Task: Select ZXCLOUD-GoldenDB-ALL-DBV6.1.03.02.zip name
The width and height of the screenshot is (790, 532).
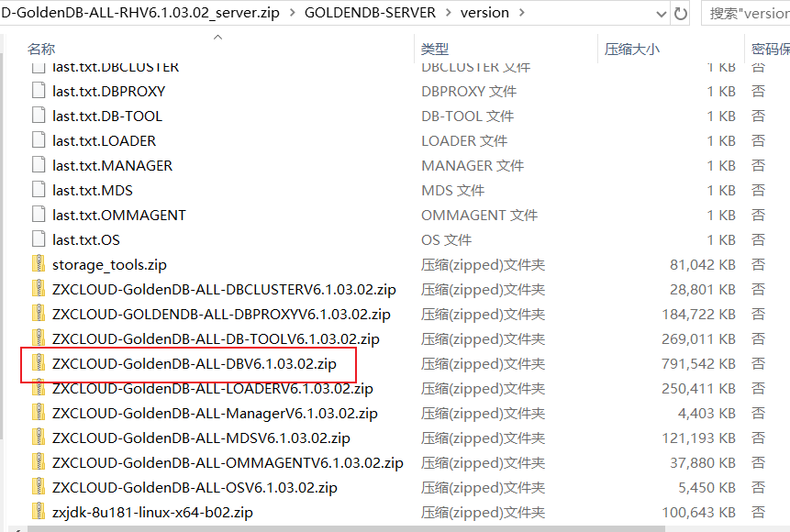Action: tap(195, 363)
